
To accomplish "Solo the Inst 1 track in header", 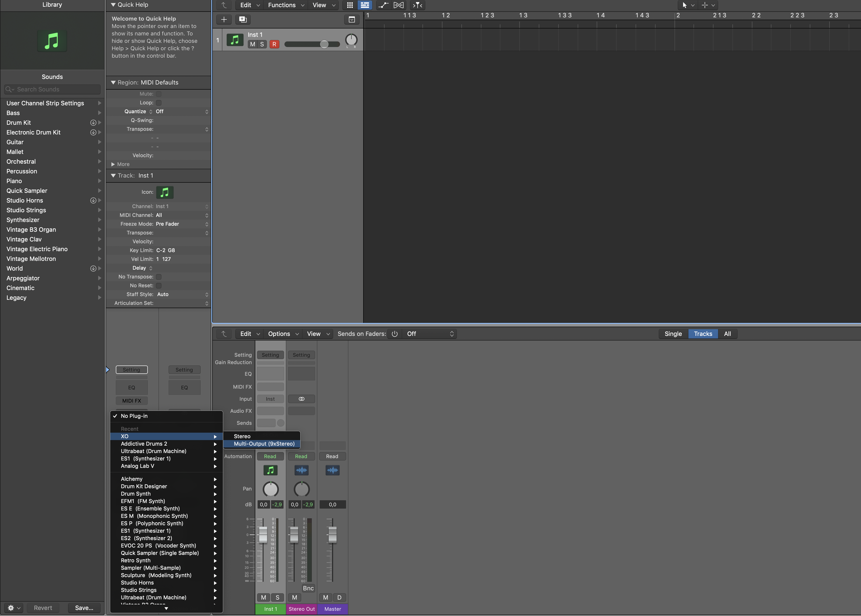I will pos(262,44).
